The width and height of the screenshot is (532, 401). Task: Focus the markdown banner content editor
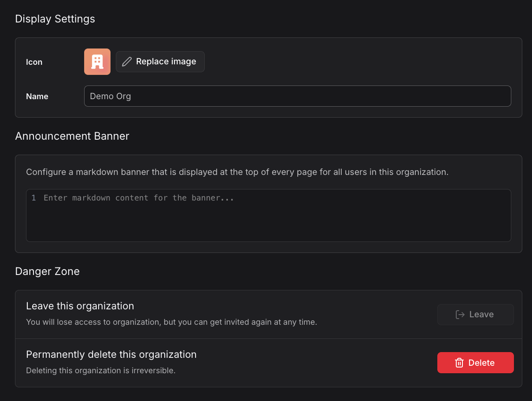(269, 215)
